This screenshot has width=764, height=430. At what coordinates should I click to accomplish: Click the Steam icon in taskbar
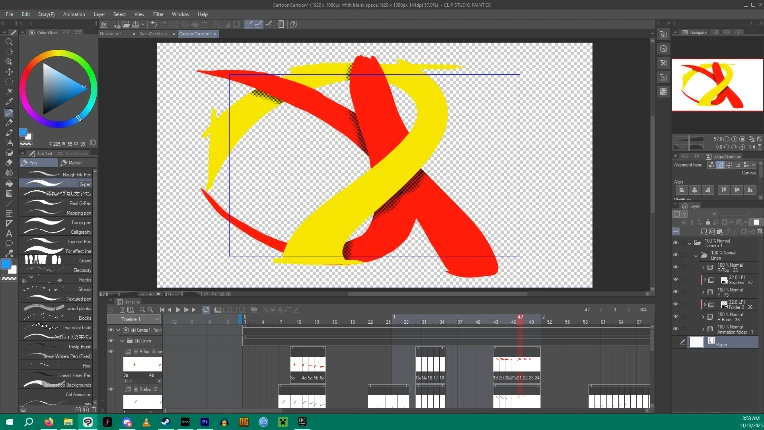pyautogui.click(x=166, y=421)
